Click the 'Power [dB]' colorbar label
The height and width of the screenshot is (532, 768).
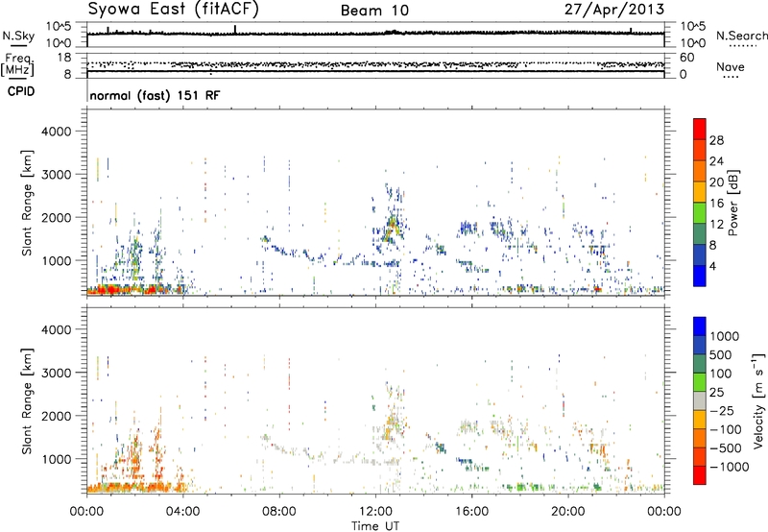pos(732,203)
